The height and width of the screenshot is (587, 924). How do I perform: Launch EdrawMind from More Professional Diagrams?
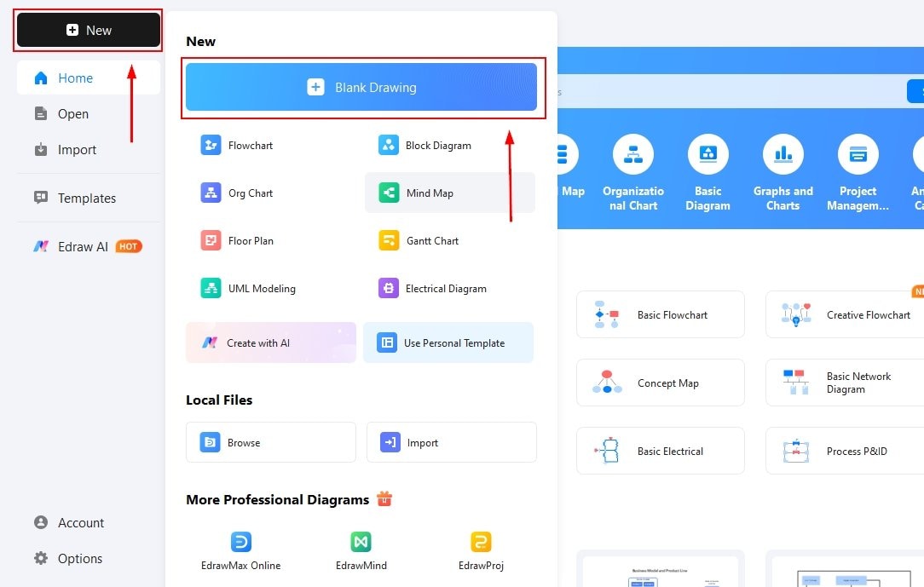[x=360, y=550]
